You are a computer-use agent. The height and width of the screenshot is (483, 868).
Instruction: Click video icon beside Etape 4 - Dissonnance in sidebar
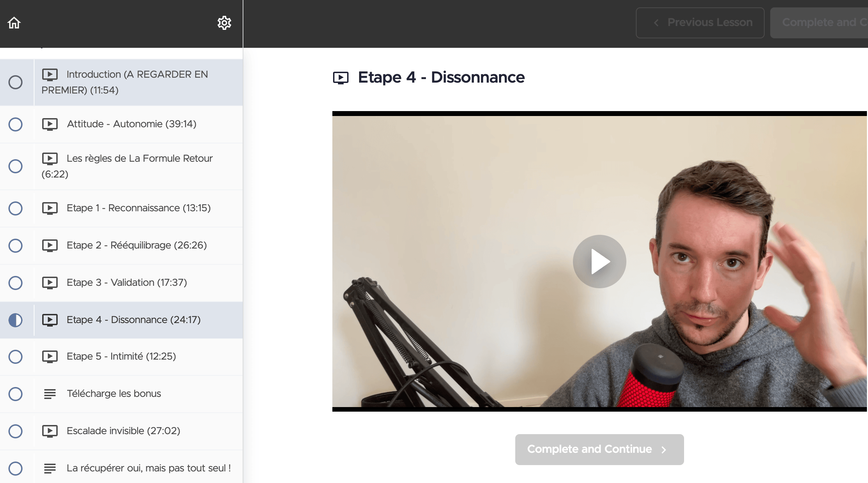[x=50, y=320]
